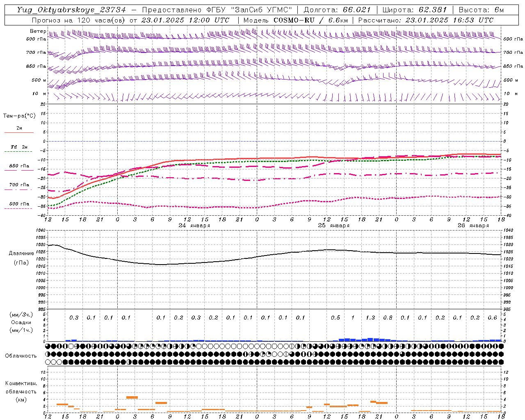Click the elevation text "Высота: 6м"

(481, 10)
